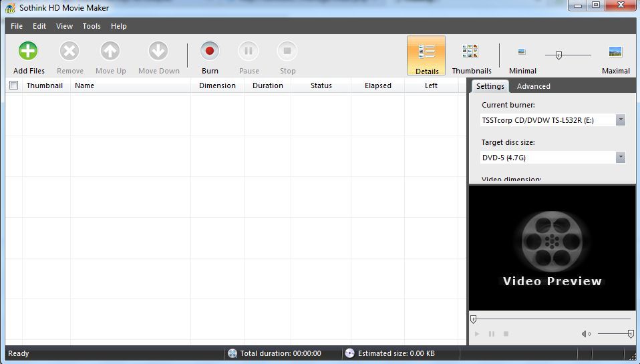Adjust the thumbnail size slider handle

558,55
